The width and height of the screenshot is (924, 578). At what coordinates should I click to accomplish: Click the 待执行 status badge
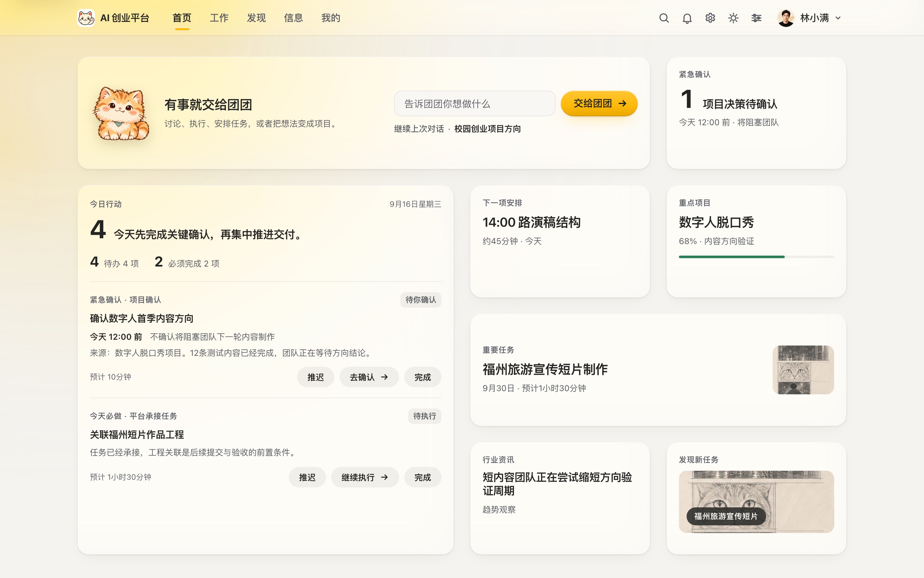click(x=424, y=416)
